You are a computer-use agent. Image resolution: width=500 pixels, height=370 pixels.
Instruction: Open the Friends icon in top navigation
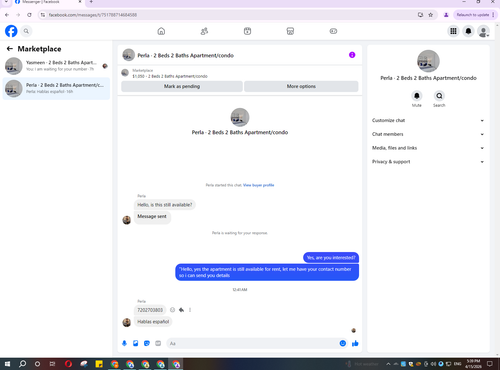[204, 31]
